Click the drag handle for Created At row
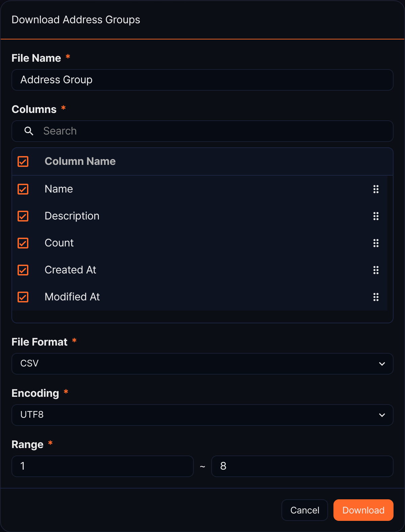 [x=376, y=270]
